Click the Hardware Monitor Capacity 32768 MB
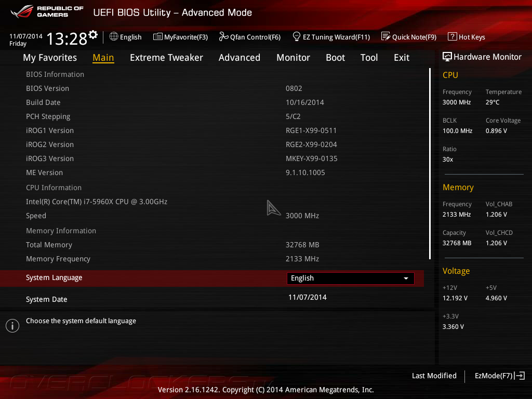 click(x=457, y=243)
